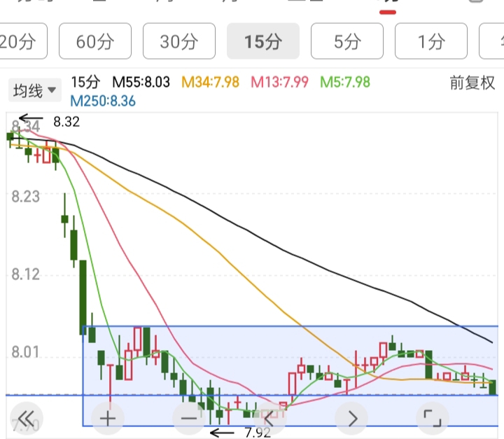Tap the 8.32 high price annotation
Screen dimensions: 504x439
click(66, 122)
